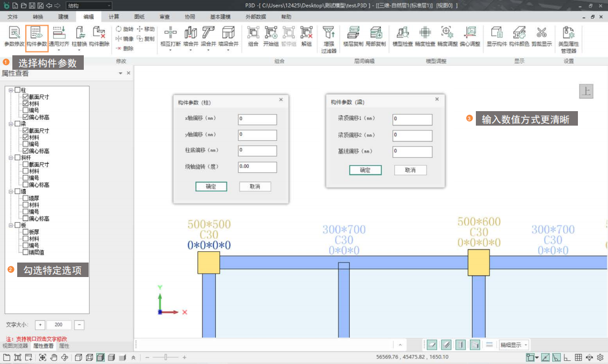Click the 相互打断 icon
This screenshot has height=364, width=608.
tap(170, 34)
